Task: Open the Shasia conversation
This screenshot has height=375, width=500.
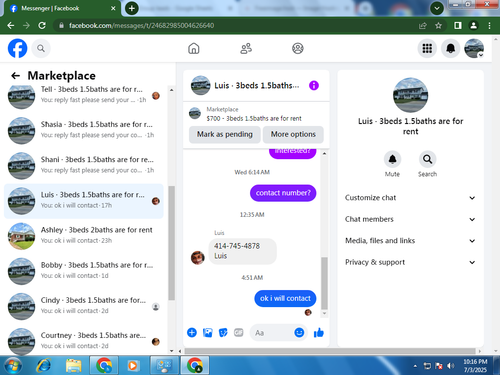Action: click(x=84, y=130)
